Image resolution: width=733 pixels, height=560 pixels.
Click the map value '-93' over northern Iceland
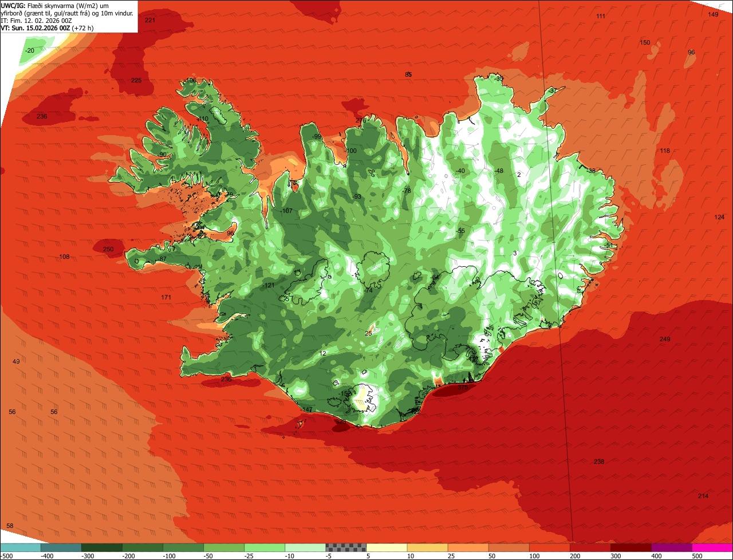pyautogui.click(x=357, y=197)
